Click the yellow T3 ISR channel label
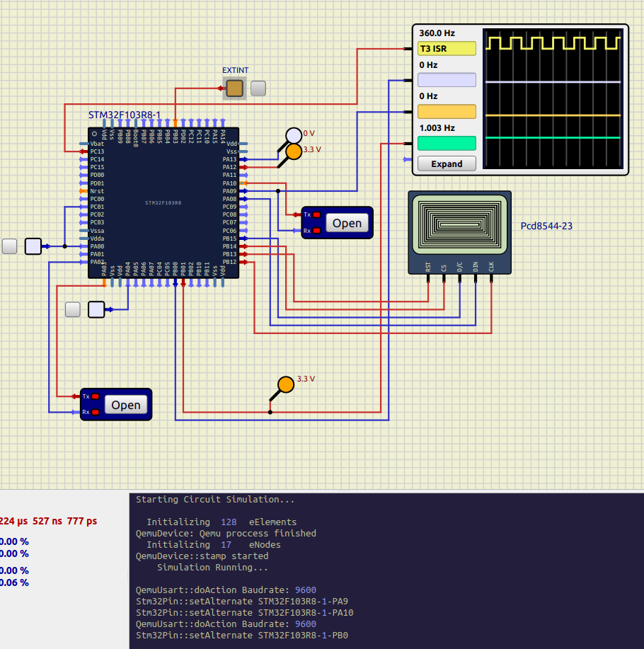Screen dimensions: 644x649 click(447, 49)
